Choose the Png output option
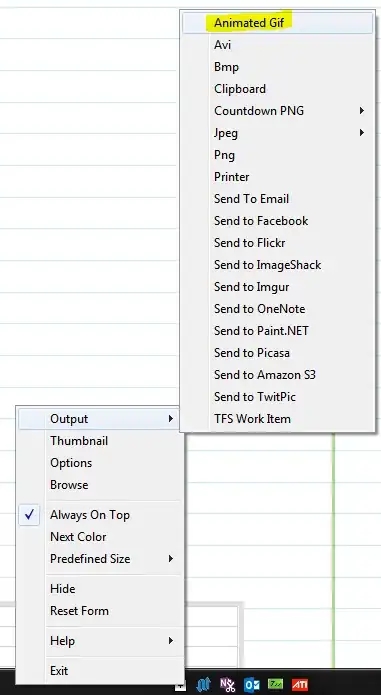The width and height of the screenshot is (381, 695). [x=278, y=155]
